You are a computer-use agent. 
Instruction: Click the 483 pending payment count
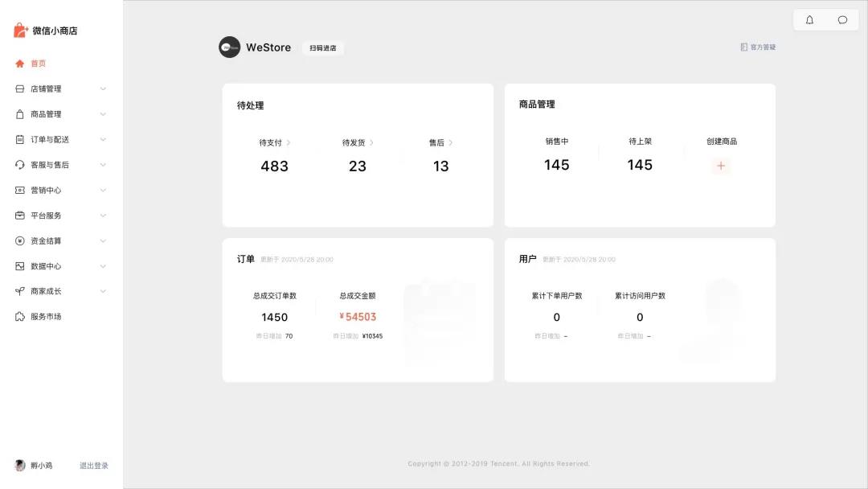(275, 166)
